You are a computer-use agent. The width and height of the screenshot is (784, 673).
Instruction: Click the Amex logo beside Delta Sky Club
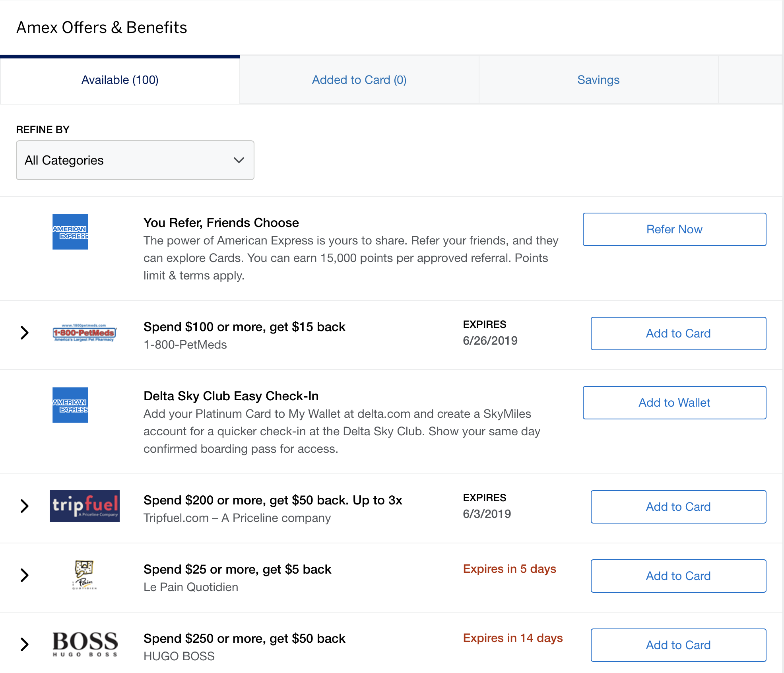[70, 405]
